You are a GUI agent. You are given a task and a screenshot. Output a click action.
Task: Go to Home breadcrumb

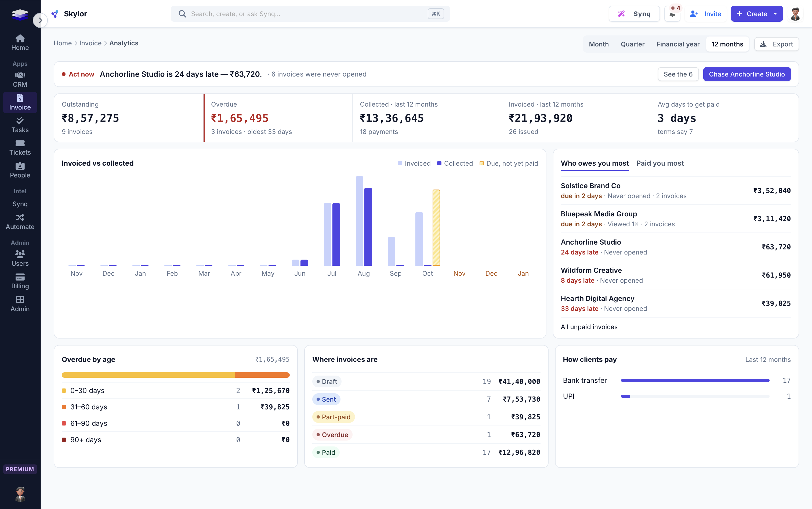click(63, 43)
